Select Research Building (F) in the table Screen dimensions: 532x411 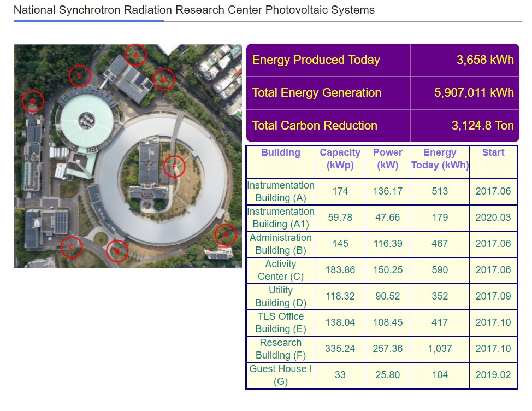pos(280,349)
